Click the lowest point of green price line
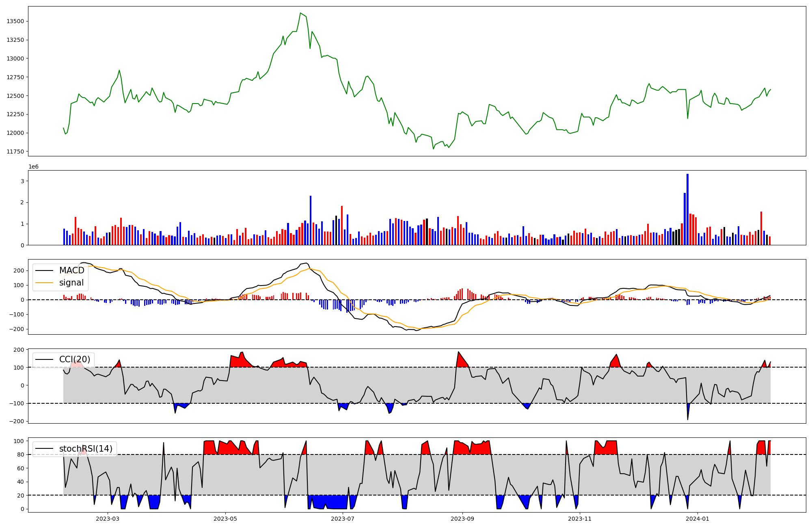This screenshot has height=528, width=812. (x=433, y=149)
